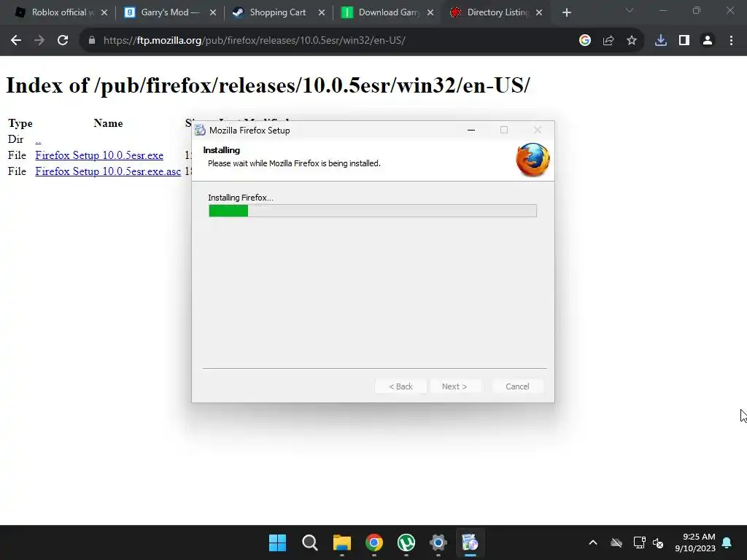The height and width of the screenshot is (560, 747).
Task: Click the 'Type' column header
Action: pos(20,123)
